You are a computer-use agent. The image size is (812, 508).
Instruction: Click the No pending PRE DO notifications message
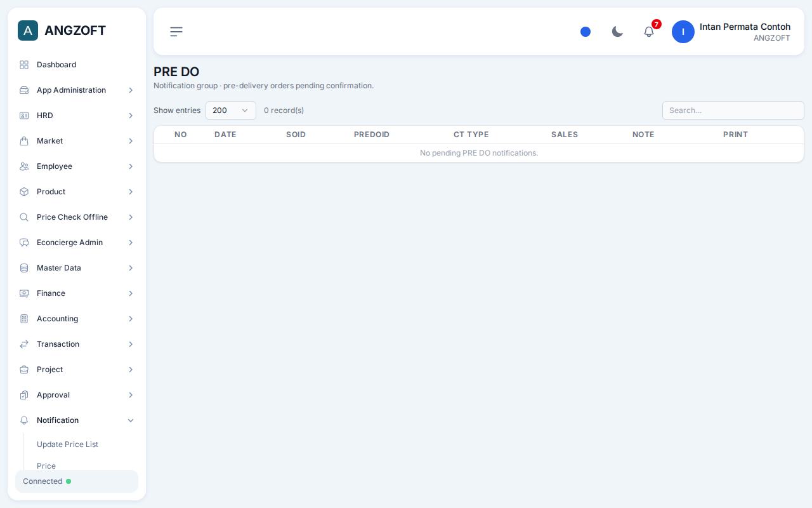[x=479, y=153]
